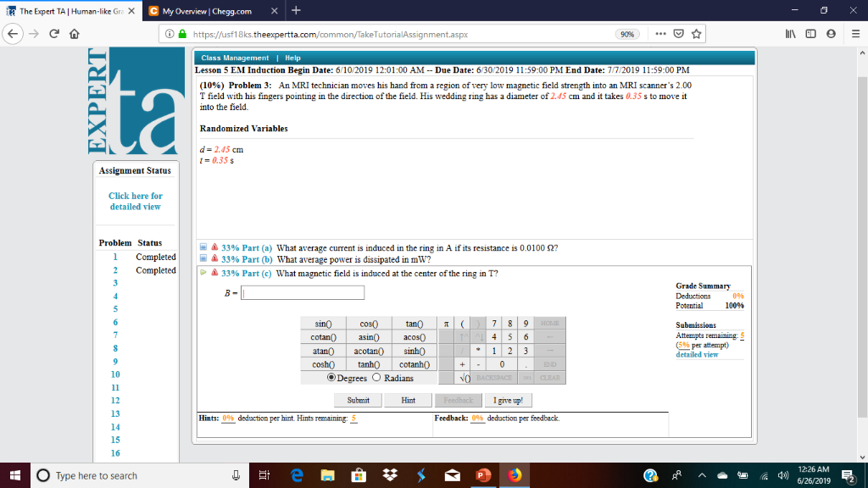This screenshot has height=488, width=868.
Task: Click the square root √() key
Action: 465,378
